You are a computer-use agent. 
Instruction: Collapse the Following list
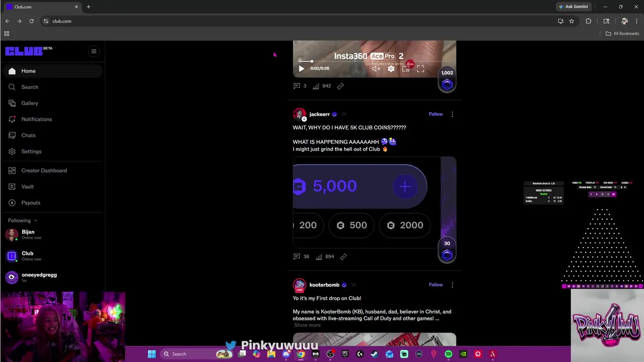23,220
